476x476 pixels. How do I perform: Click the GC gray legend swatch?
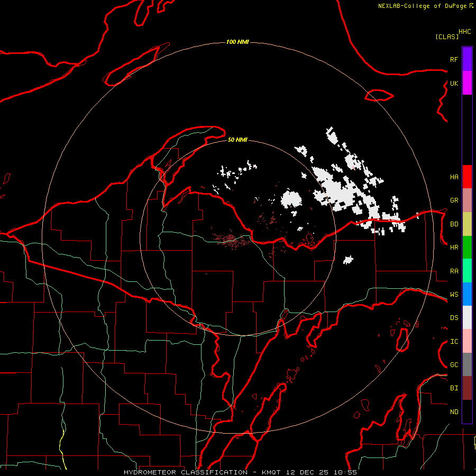pos(467,364)
